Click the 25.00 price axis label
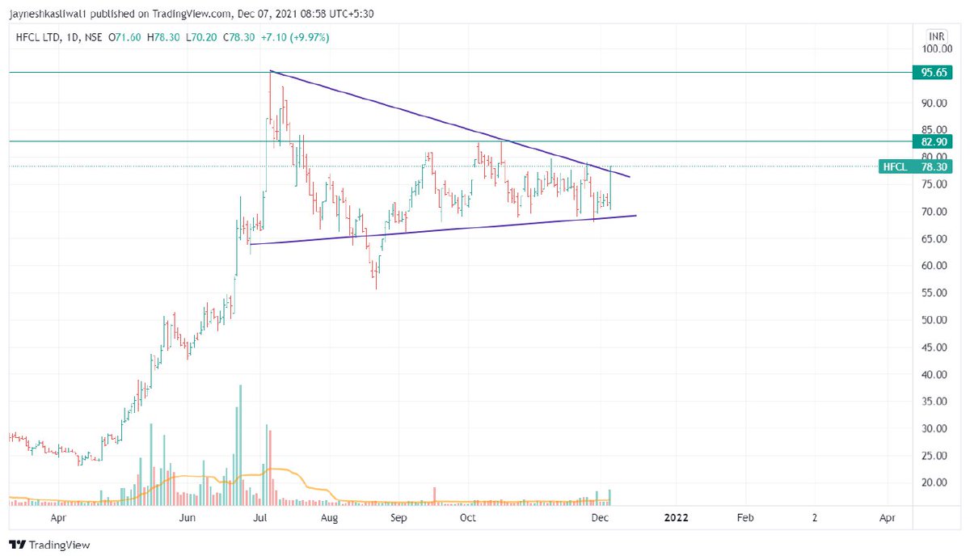 936,456
